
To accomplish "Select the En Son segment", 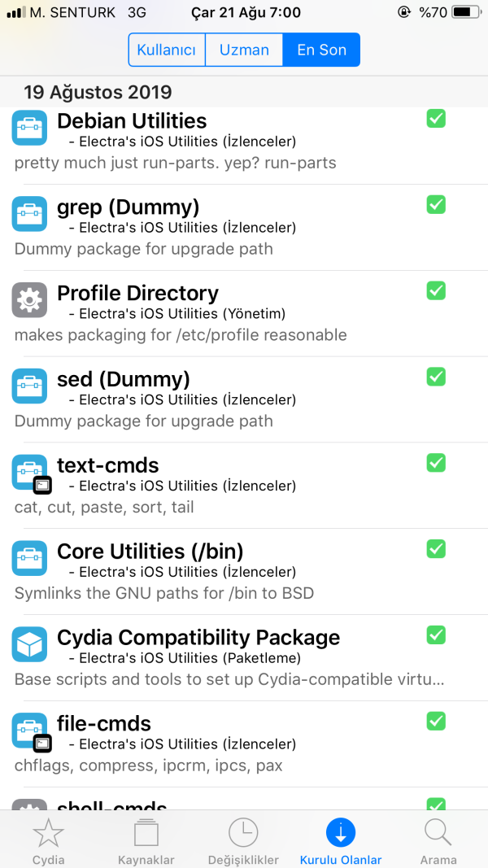I will tap(321, 50).
